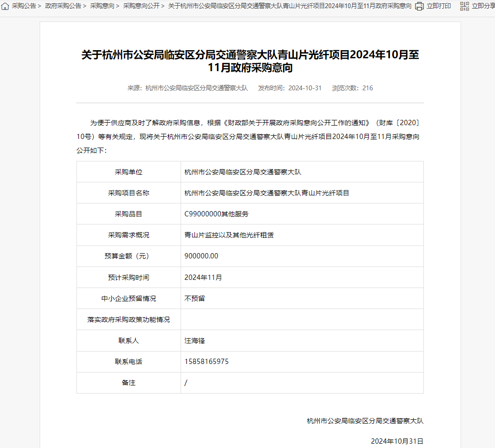Go to 采购意向 breadcrumb link
Screen dimensions: 495x448
click(x=102, y=6)
